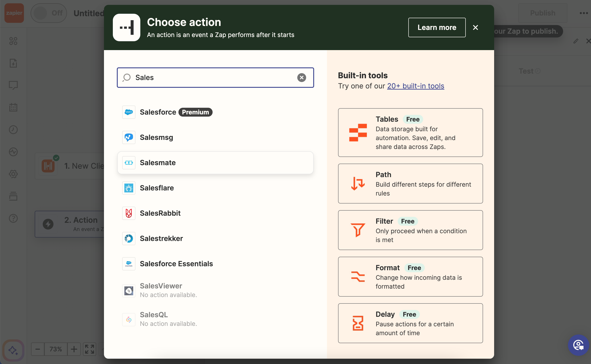Select Salesforce Premium app
The image size is (591, 364).
coord(215,112)
